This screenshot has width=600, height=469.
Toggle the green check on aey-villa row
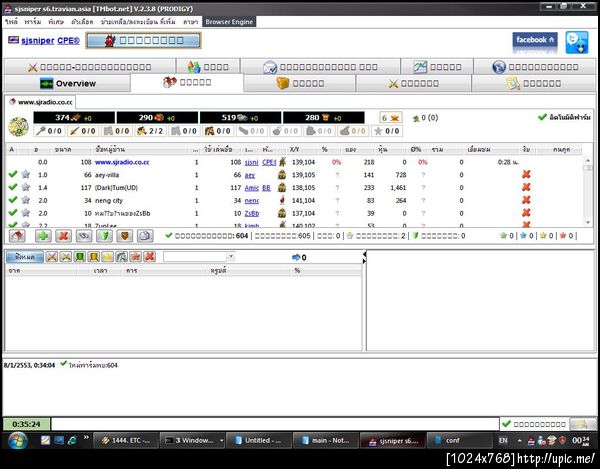click(13, 174)
